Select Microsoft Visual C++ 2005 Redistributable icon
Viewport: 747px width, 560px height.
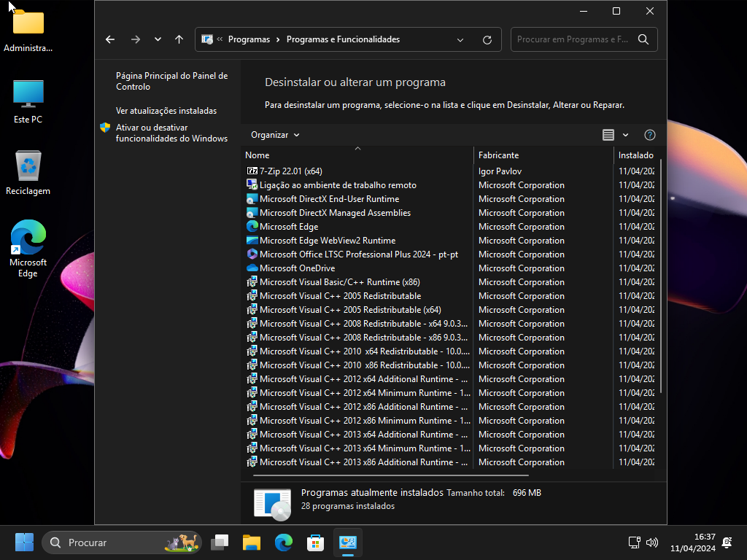click(252, 296)
